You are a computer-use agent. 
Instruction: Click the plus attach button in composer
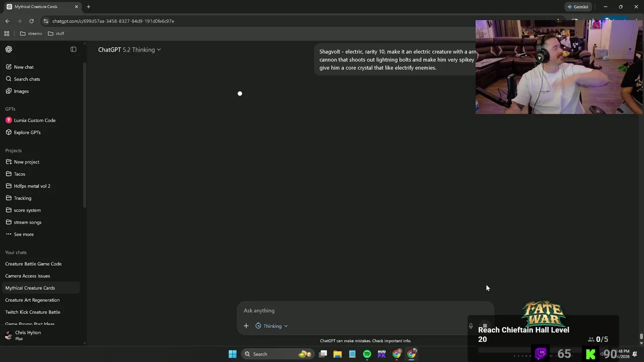[x=246, y=326]
